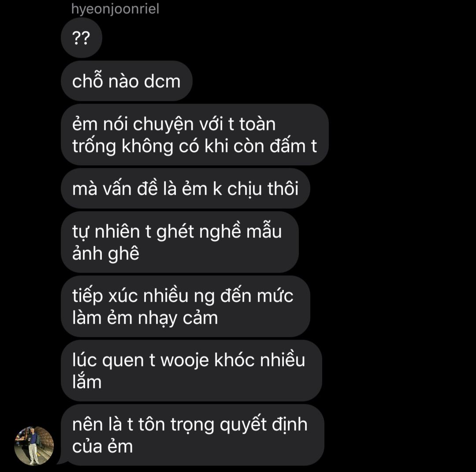Viewport: 476px width, 472px height.
Task: Click the 'tiếp xúc nhiều ng' message bubble
Action: 186,306
